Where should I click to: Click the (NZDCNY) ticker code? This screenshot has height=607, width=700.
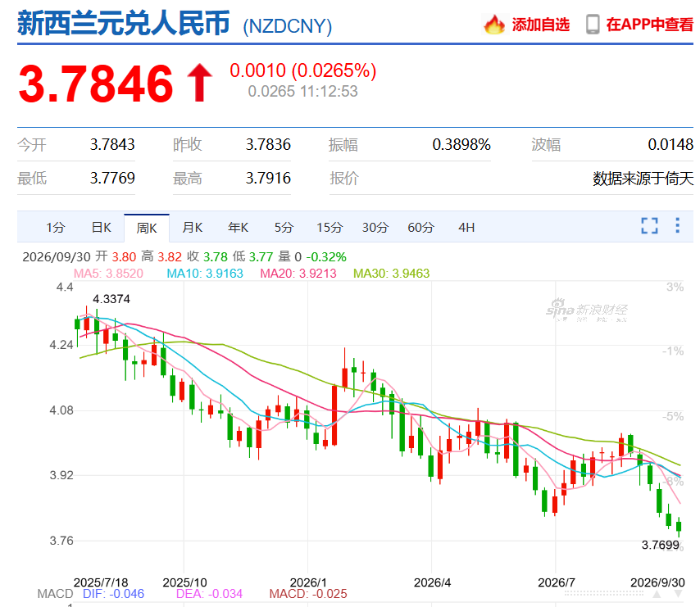288,26
